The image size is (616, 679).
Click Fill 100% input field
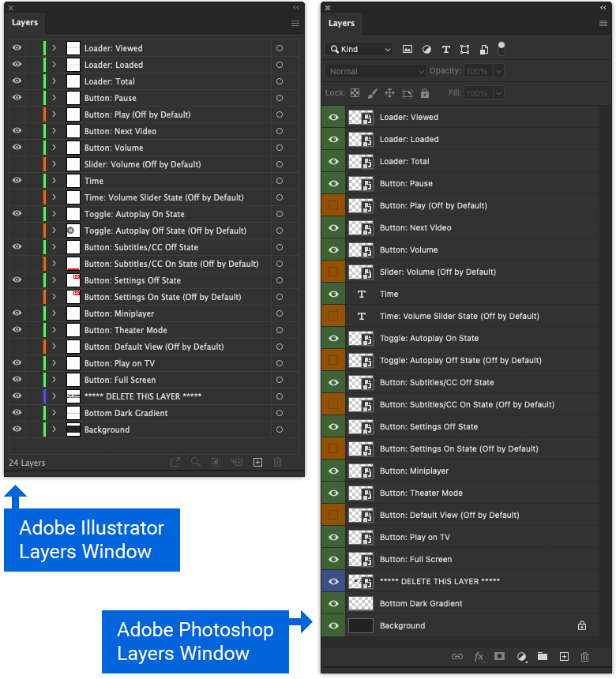click(x=478, y=93)
